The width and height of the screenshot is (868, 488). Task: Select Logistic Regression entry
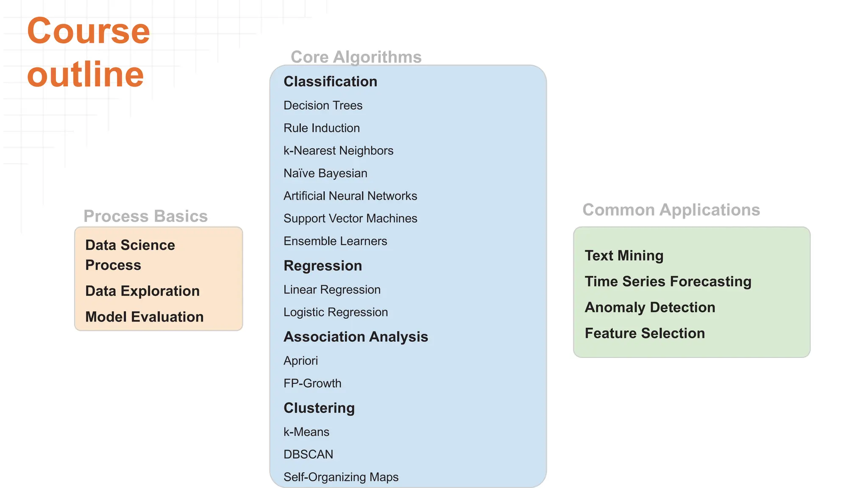tap(335, 312)
